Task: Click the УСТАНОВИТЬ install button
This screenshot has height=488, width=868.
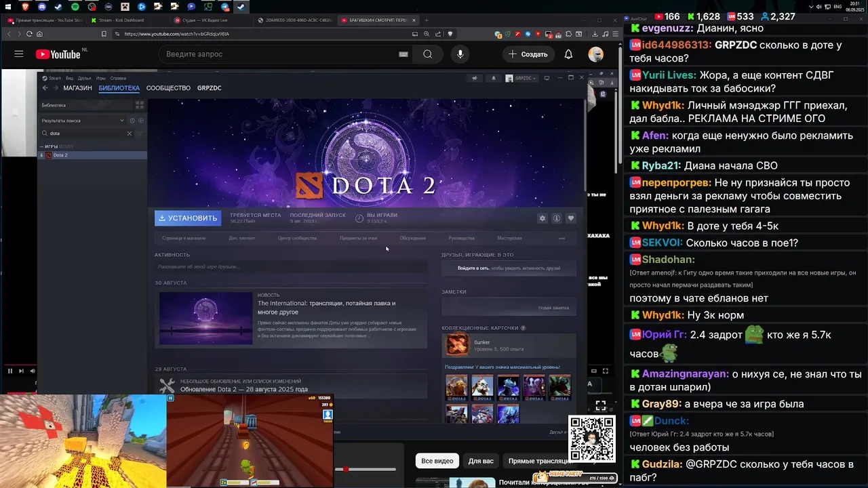Action: click(188, 218)
